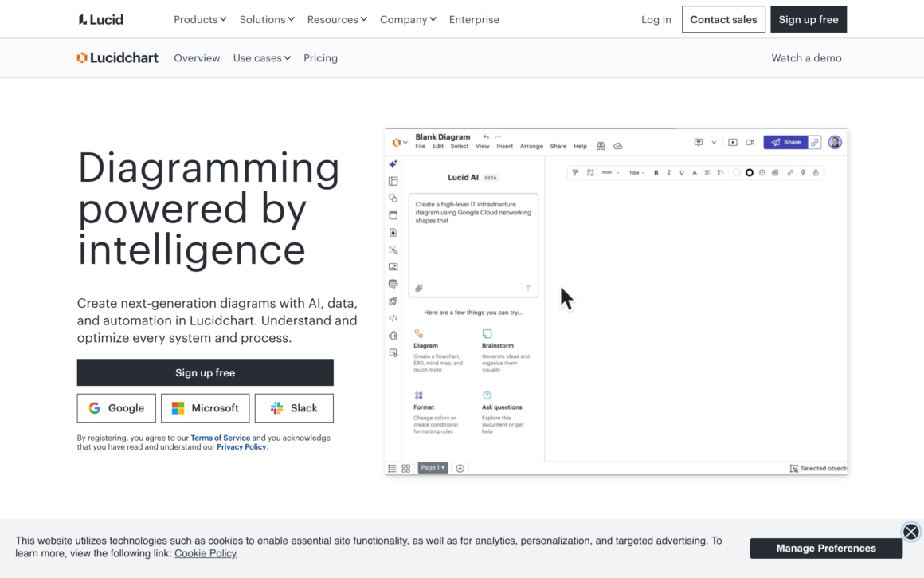Open the Lucid AI sparkle panel icon
The height and width of the screenshot is (578, 924).
tap(393, 164)
